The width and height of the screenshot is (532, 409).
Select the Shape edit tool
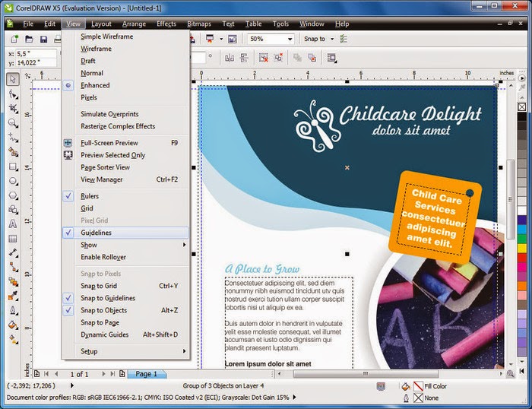13,94
